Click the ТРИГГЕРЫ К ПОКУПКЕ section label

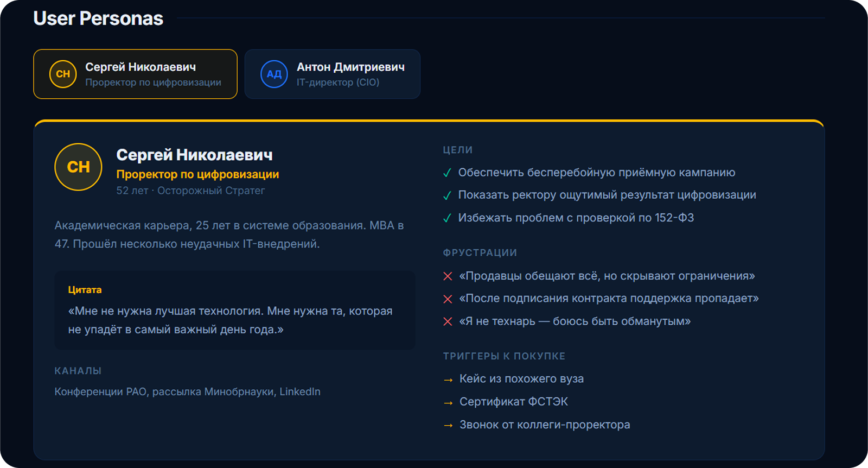504,356
